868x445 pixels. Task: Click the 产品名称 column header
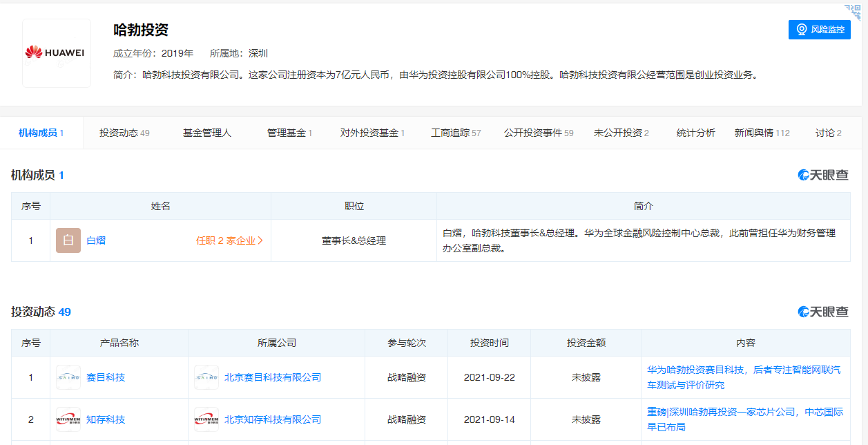(x=119, y=343)
